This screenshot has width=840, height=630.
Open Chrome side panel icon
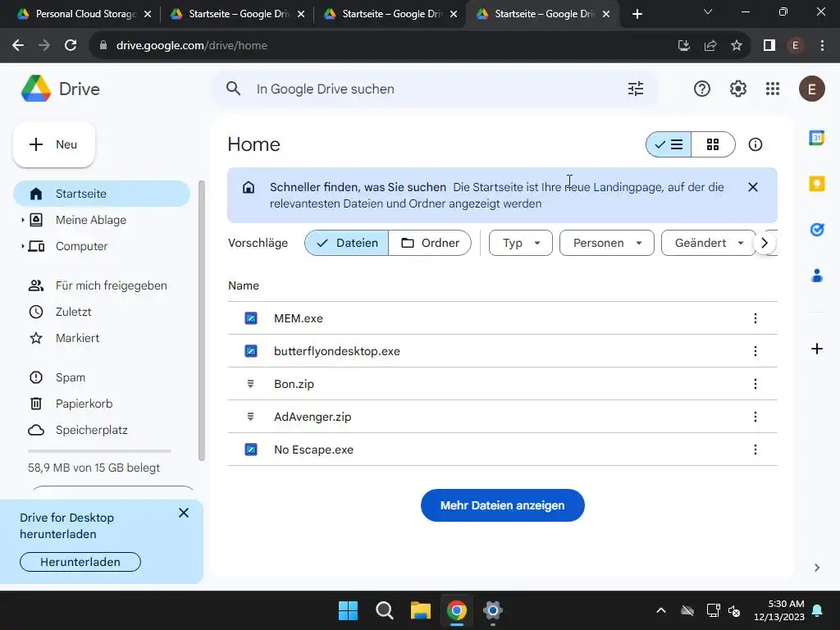tap(769, 46)
